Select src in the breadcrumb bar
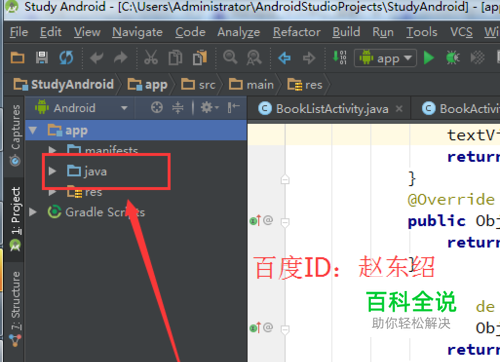Screen dimensions: 500x362 (x=198, y=85)
